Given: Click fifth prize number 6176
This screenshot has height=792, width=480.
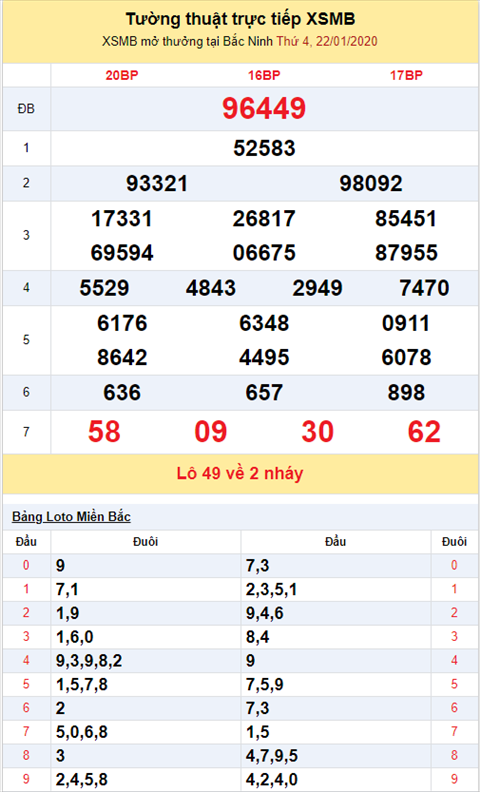Looking at the screenshot, I should point(122,323).
